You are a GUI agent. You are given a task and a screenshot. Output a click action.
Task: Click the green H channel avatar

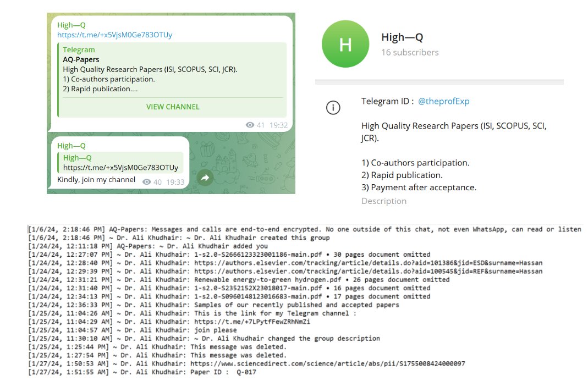(x=345, y=44)
